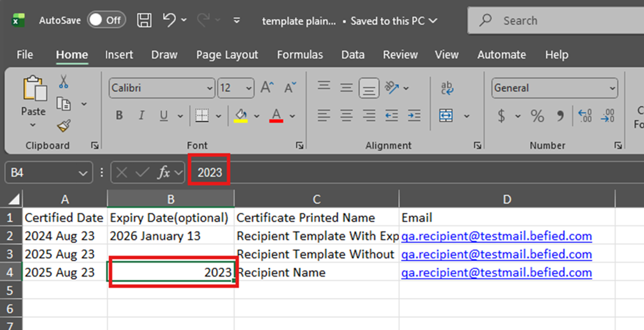Open the Font settings dialog launcher
This screenshot has height=330, width=644.
click(300, 145)
